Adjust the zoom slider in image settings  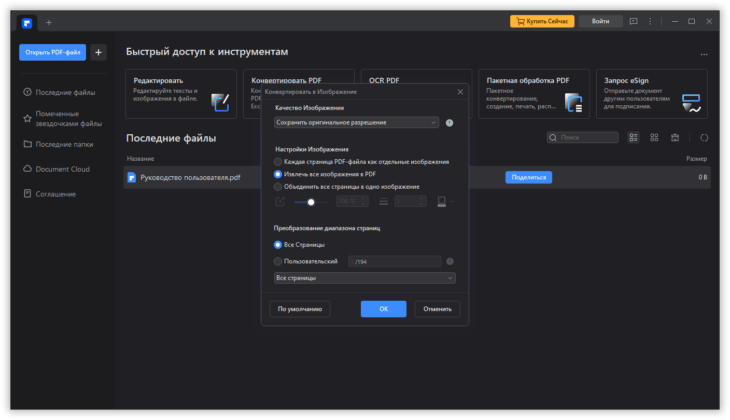coord(311,202)
